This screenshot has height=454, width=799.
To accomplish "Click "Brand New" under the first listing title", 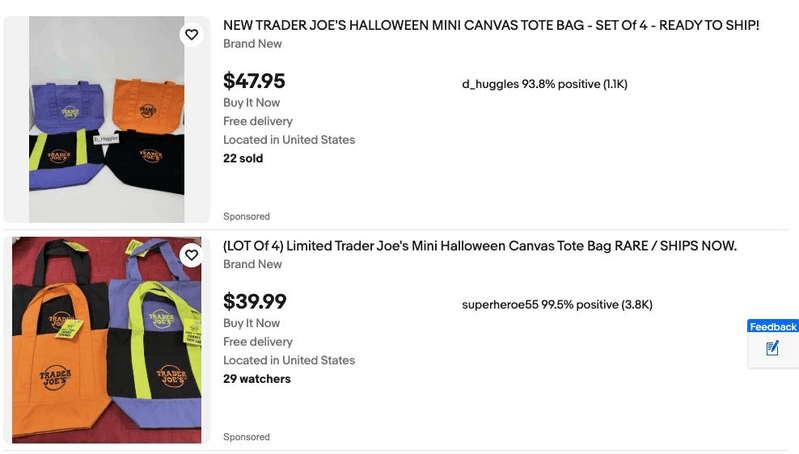I will click(252, 44).
